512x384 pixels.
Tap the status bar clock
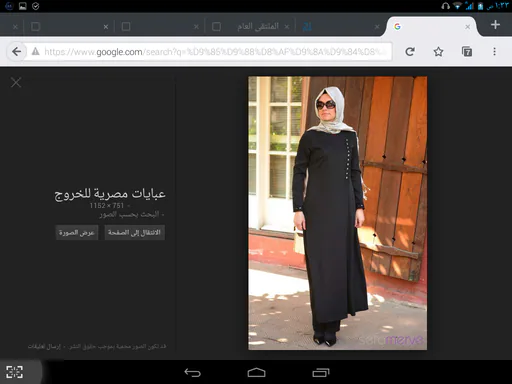tap(498, 6)
